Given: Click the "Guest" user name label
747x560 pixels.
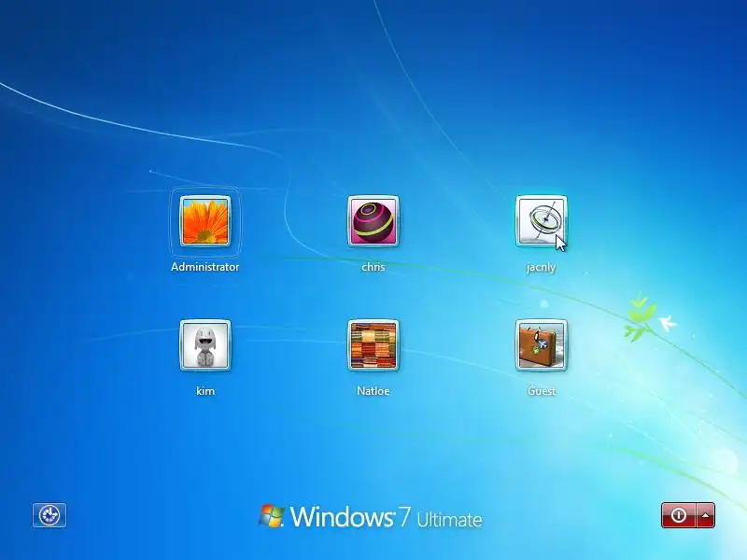Looking at the screenshot, I should 542,391.
